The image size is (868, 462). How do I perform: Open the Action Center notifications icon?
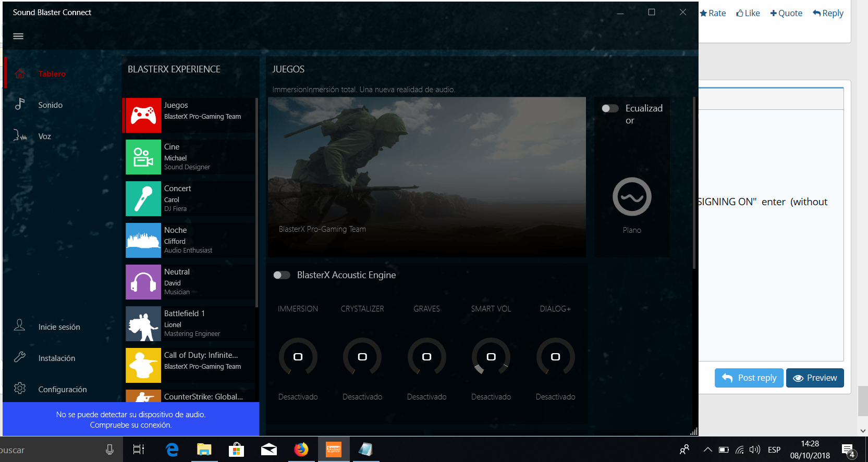coord(848,450)
